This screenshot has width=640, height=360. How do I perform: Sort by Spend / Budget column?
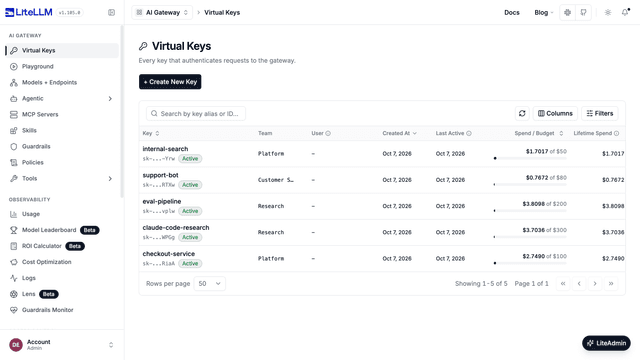tap(539, 133)
